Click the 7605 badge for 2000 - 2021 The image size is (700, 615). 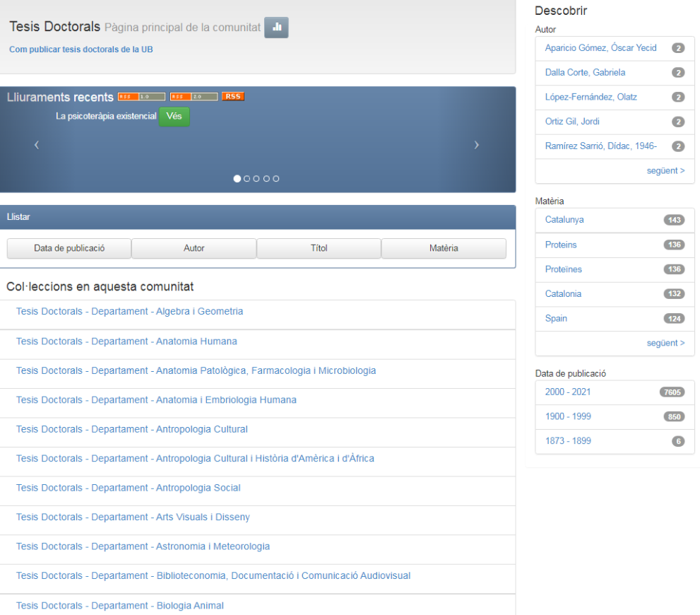(x=672, y=392)
